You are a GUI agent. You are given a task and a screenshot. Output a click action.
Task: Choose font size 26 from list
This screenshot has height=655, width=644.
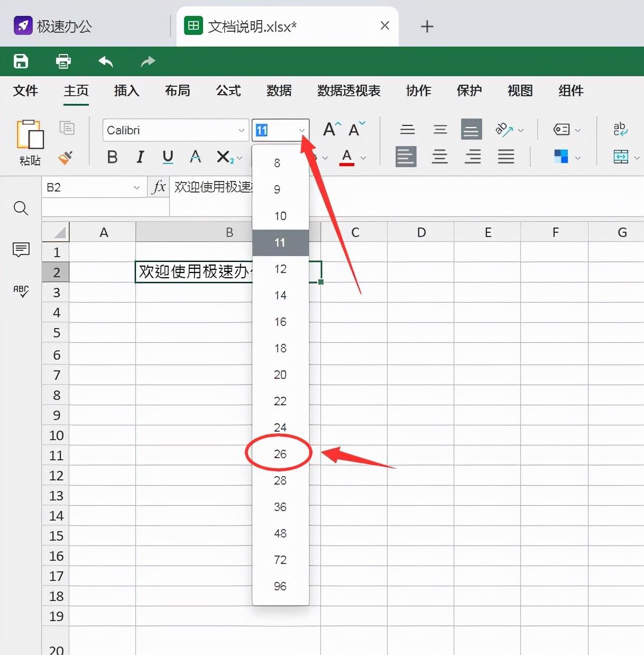coord(280,454)
